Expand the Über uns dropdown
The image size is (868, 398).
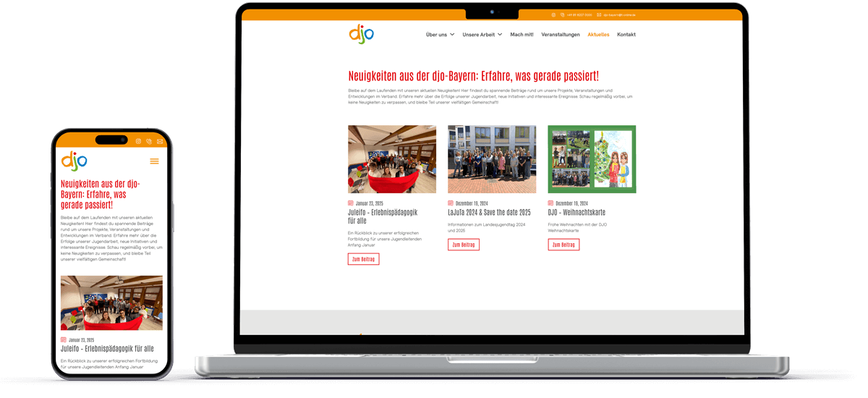coord(440,35)
